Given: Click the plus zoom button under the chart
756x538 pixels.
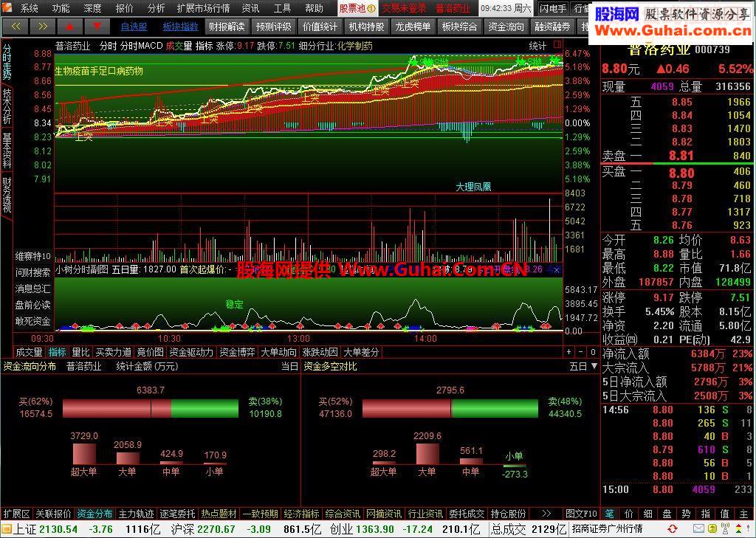Looking at the screenshot, I should [x=569, y=353].
